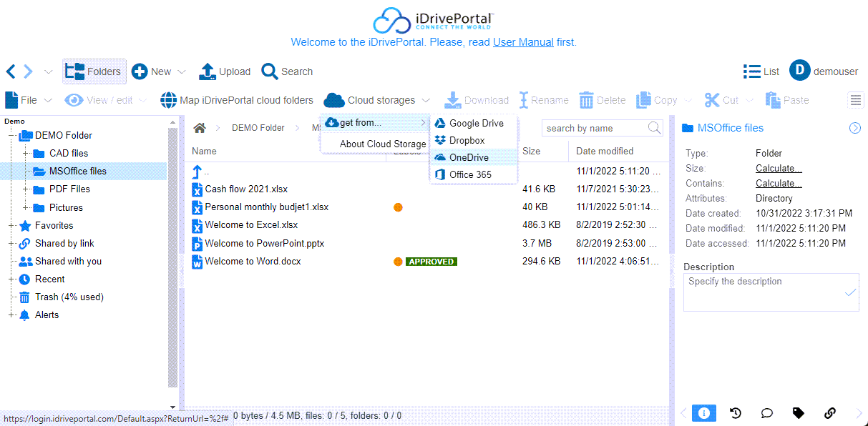
Task: Open the comments panel icon
Action: tap(766, 413)
